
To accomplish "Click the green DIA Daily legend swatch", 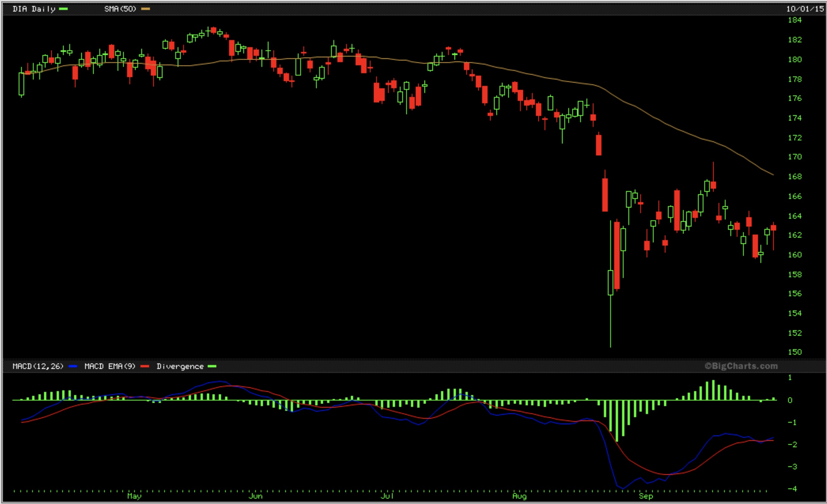I will click(x=63, y=9).
